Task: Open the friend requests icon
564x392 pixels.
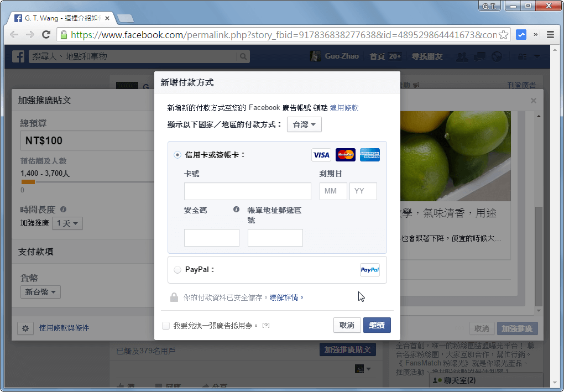Action: coord(462,56)
